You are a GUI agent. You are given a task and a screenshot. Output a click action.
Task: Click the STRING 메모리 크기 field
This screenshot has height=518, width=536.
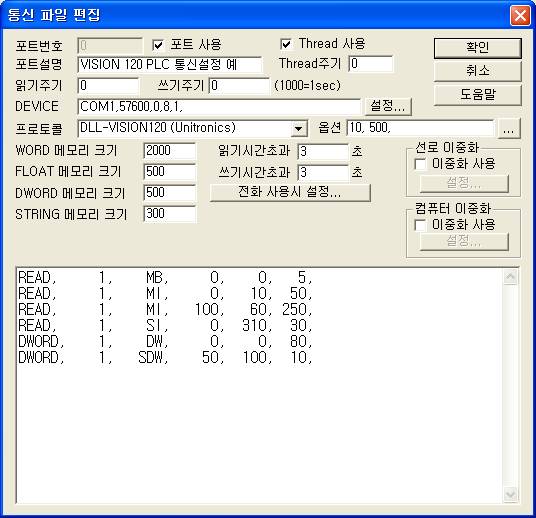[170, 214]
